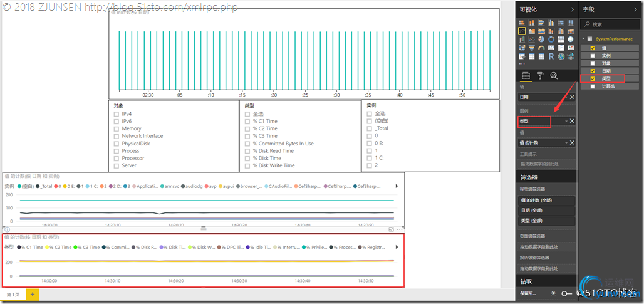Click the page-level filters drop area

546,247
